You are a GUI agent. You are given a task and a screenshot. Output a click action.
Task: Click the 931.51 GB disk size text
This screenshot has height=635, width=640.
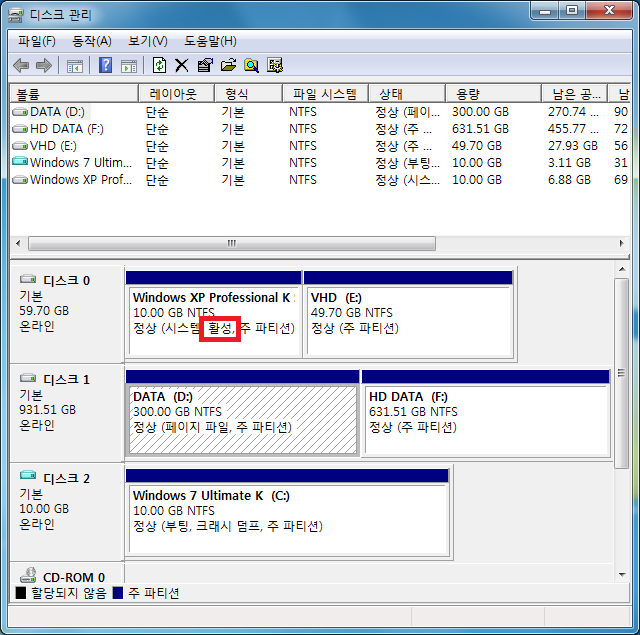pyautogui.click(x=48, y=410)
